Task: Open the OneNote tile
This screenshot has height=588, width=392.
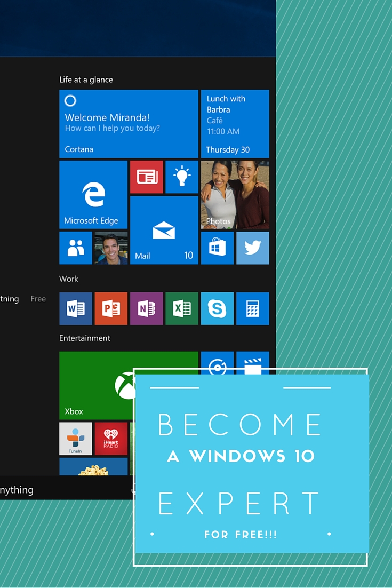Action: (x=146, y=308)
